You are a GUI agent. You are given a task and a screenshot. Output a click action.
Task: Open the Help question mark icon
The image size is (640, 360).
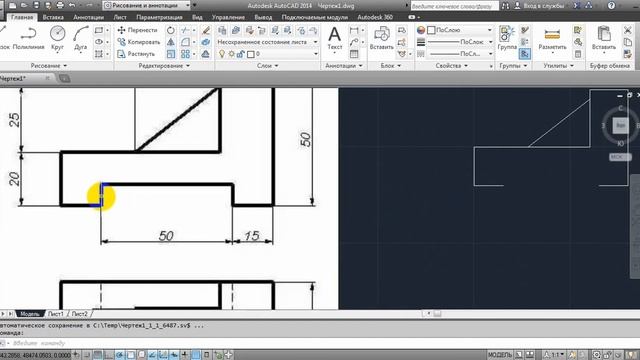point(611,5)
